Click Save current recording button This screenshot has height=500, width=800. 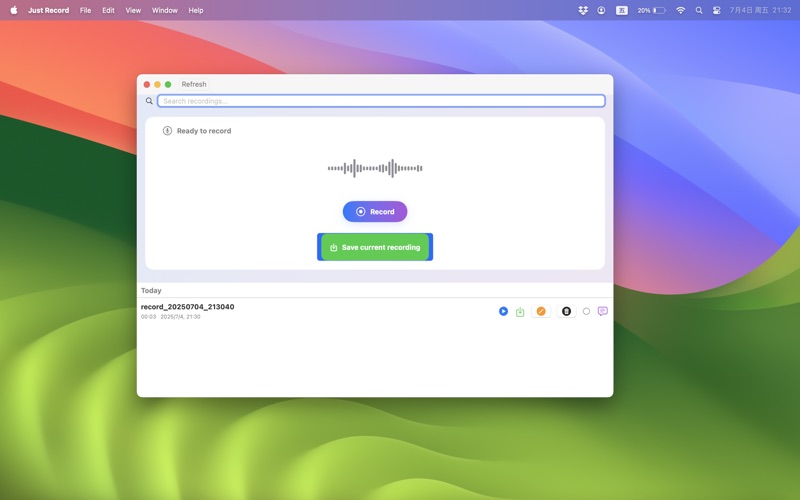(375, 247)
